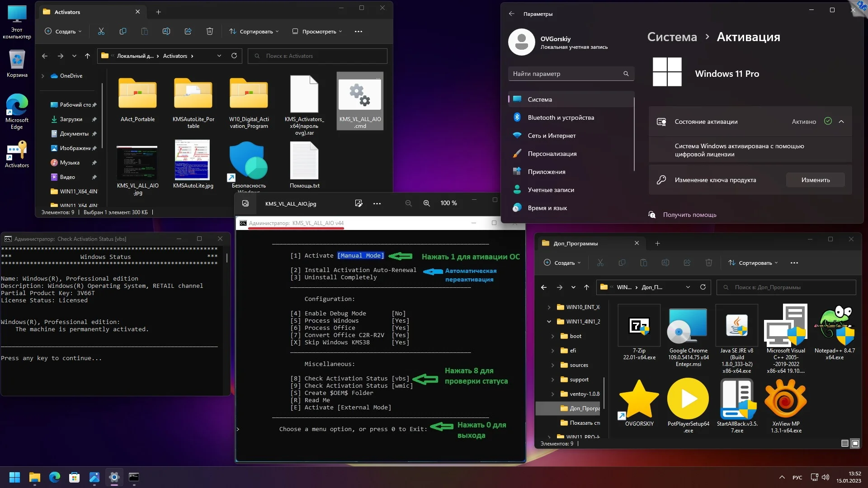The height and width of the screenshot is (488, 868).
Task: Click the Изменить product key button
Action: coord(815,180)
